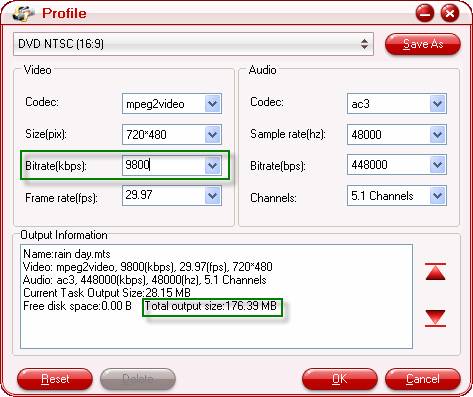Click the audio 'Bitrate(bps):' label
Image resolution: width=473 pixels, height=397 pixels.
(x=278, y=166)
